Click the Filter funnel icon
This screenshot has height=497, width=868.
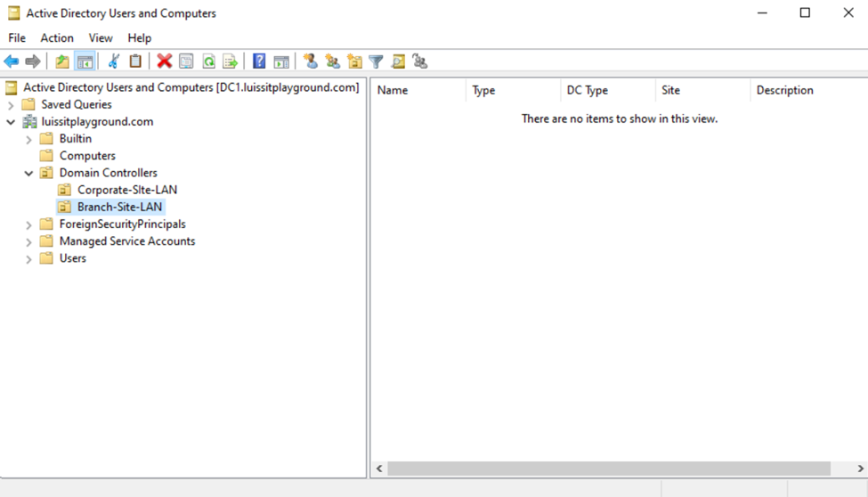point(376,61)
